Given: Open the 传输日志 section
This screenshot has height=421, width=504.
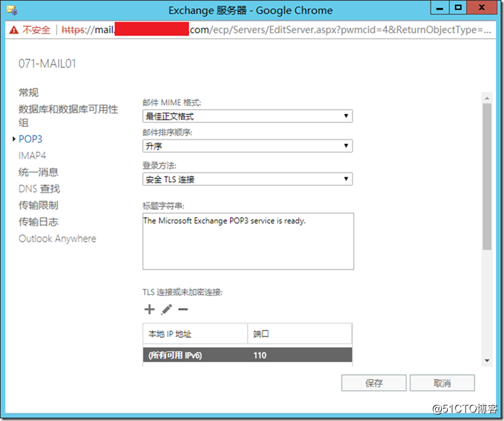Looking at the screenshot, I should click(38, 221).
